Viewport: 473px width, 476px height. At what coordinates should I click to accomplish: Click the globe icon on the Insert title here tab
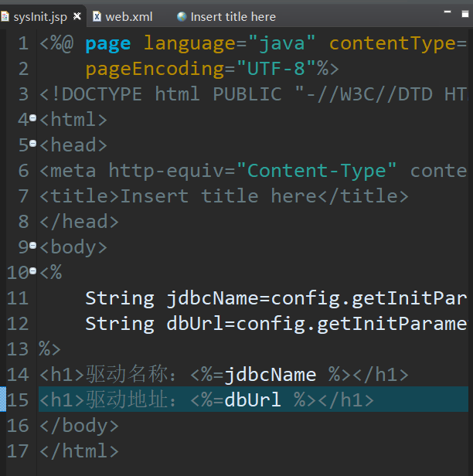click(182, 17)
